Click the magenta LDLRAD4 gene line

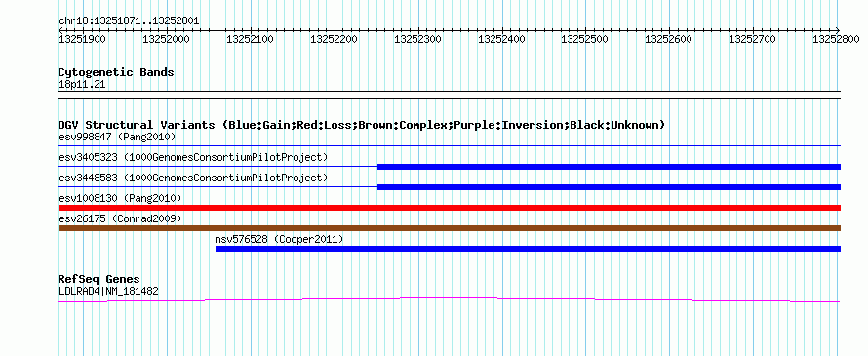pos(450,299)
